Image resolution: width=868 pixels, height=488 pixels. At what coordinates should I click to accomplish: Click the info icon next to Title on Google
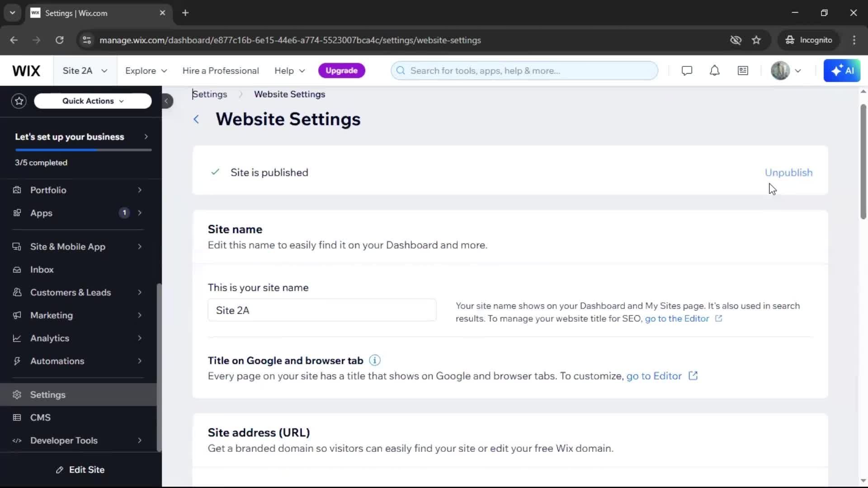[375, 360]
